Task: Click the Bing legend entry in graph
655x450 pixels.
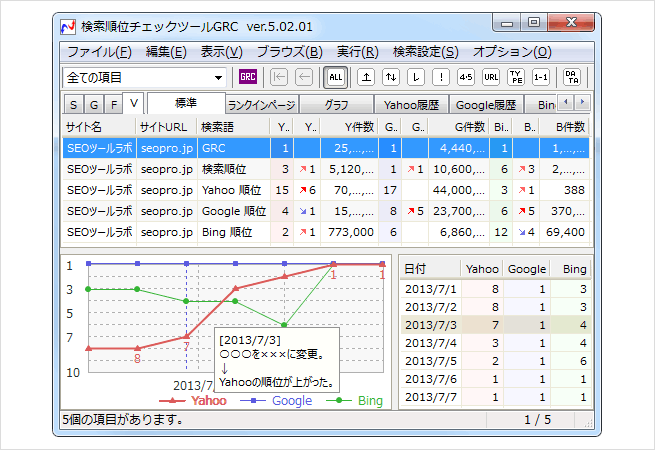Action: click(x=354, y=401)
